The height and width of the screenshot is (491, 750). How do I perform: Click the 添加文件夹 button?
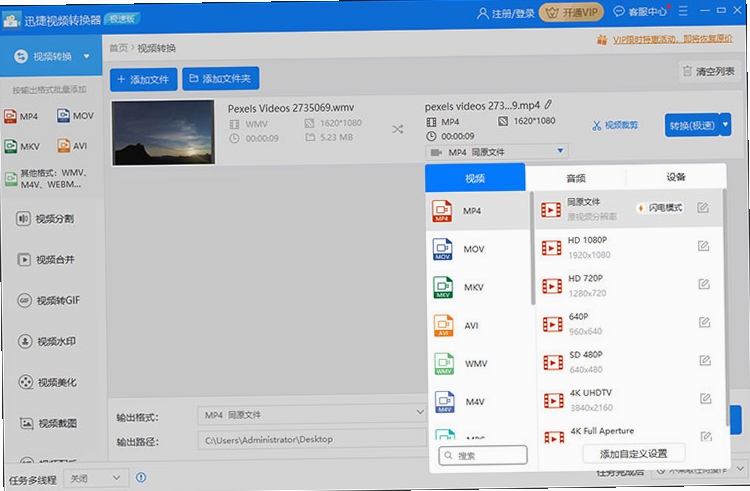point(221,78)
